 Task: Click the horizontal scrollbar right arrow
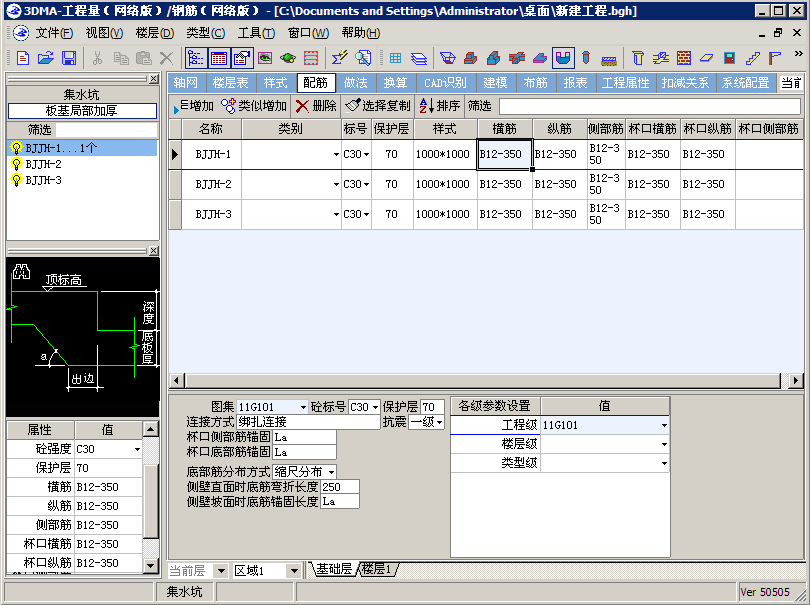point(796,381)
